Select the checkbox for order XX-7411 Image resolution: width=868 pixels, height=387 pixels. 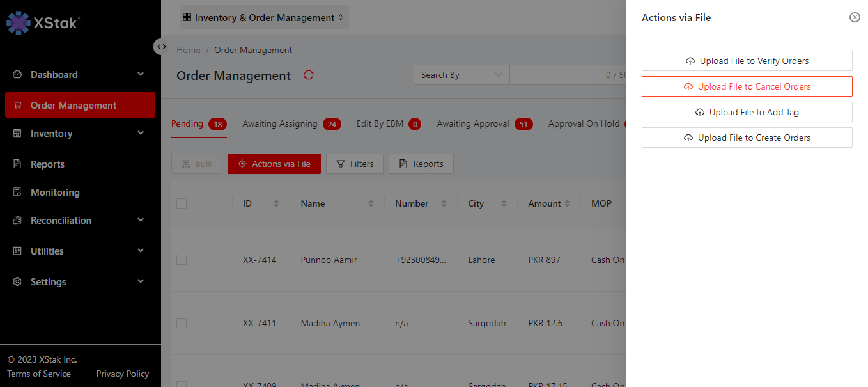(182, 323)
